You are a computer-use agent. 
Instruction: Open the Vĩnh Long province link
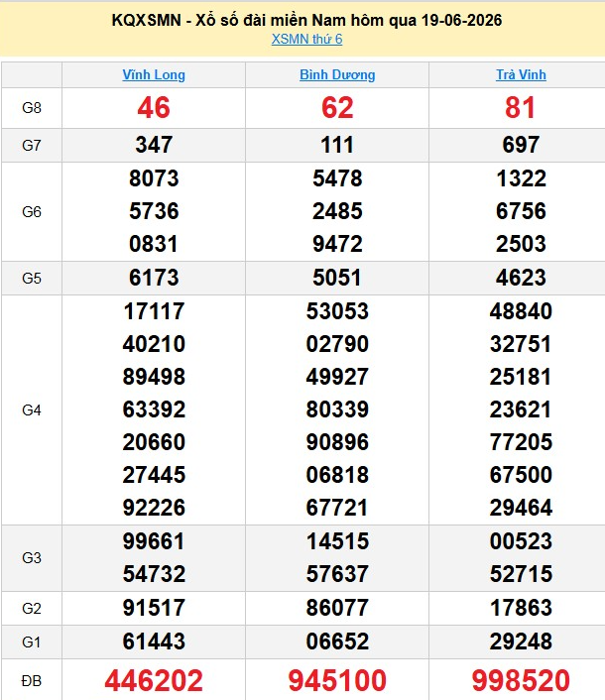pyautogui.click(x=154, y=74)
